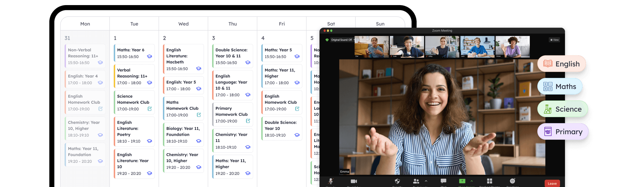
Task: Click graduation cap on Verbal Reasoning: 11+
Action: tap(149, 83)
